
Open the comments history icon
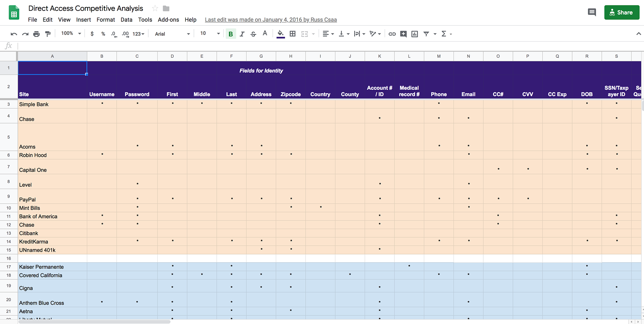(592, 12)
